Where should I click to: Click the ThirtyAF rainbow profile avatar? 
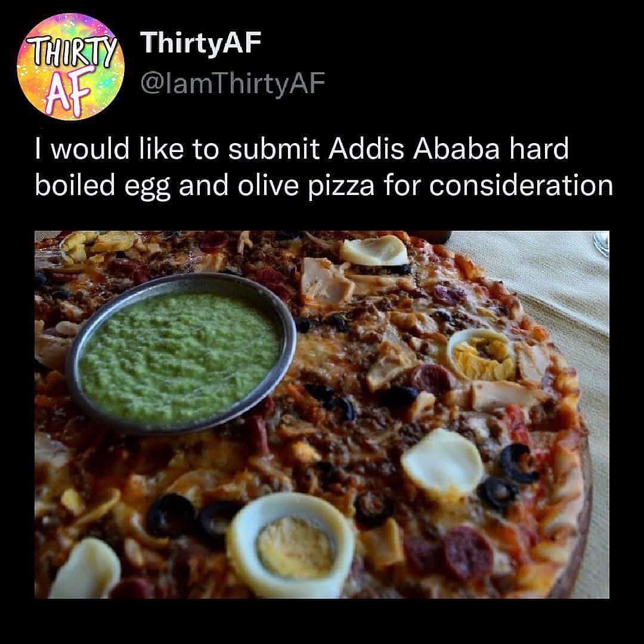[70, 67]
